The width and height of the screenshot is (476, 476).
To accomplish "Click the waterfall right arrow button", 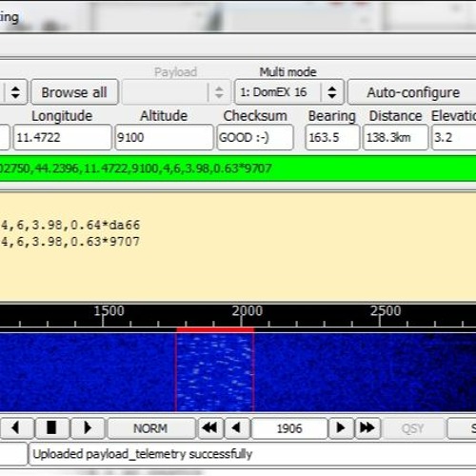I will (x=88, y=428).
